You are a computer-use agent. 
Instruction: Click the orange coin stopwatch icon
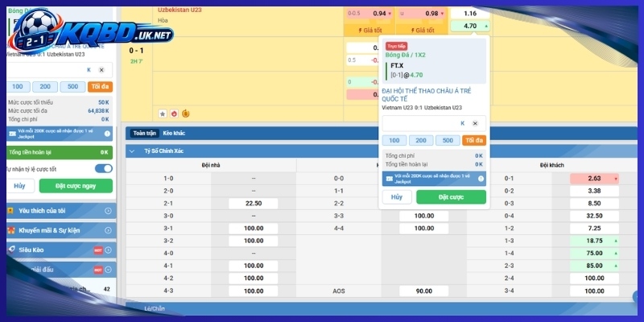pyautogui.click(x=186, y=114)
